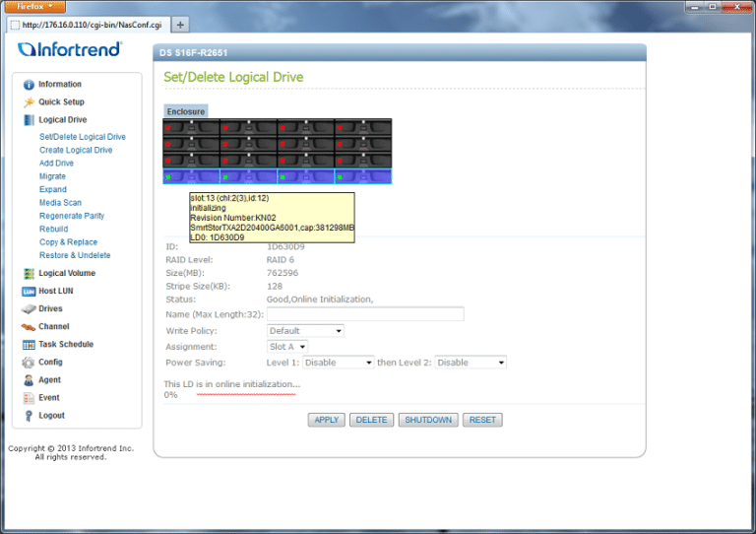Click the Information icon in sidebar

[x=29, y=85]
